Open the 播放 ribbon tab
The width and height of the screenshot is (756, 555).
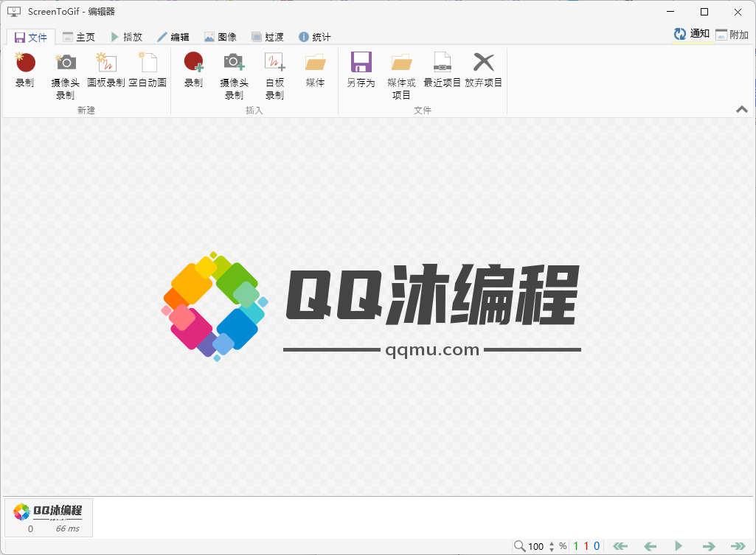(x=127, y=37)
